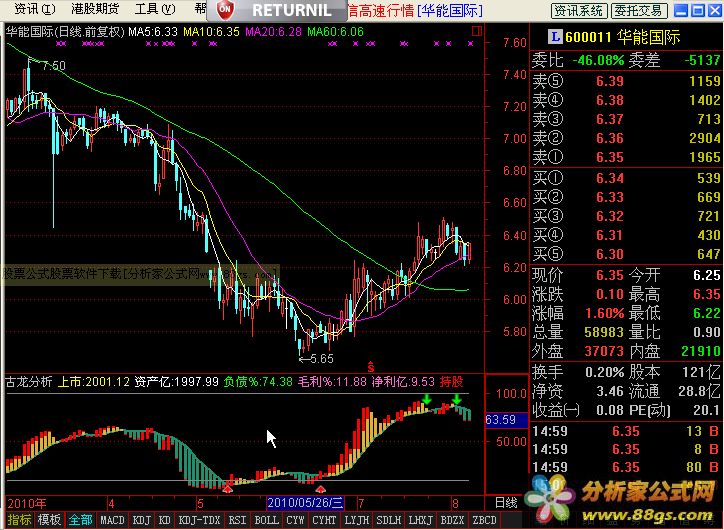Click the 总量 58983 value

point(604,332)
